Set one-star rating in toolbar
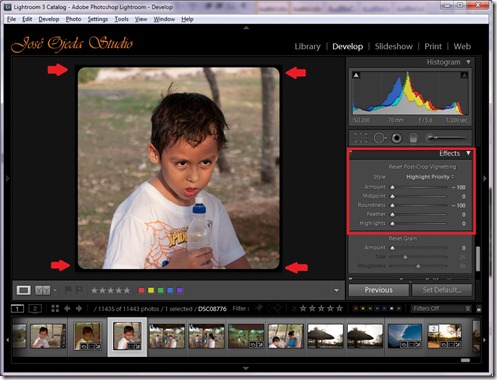 coord(94,290)
